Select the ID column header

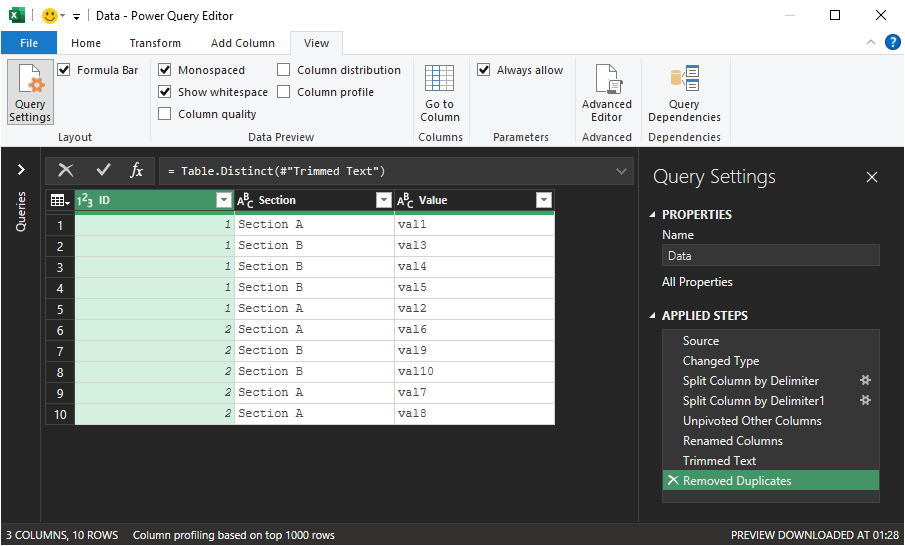coord(154,200)
